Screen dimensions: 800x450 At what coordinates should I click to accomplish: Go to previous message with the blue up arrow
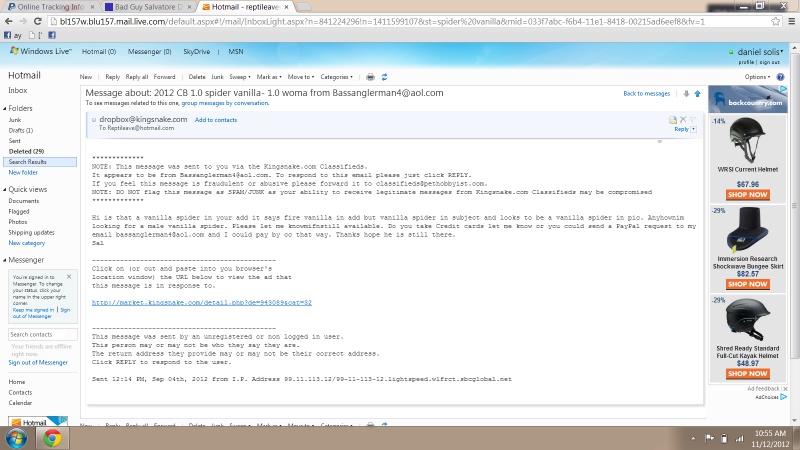point(697,93)
